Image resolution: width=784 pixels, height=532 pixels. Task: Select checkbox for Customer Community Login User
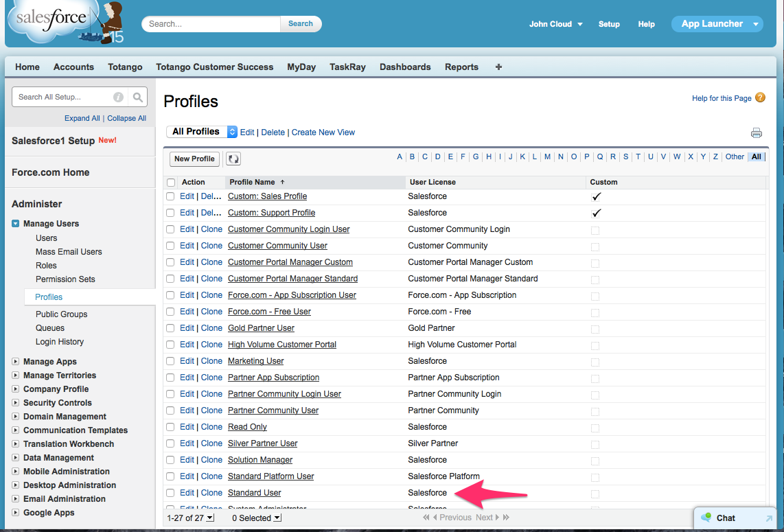pos(170,229)
